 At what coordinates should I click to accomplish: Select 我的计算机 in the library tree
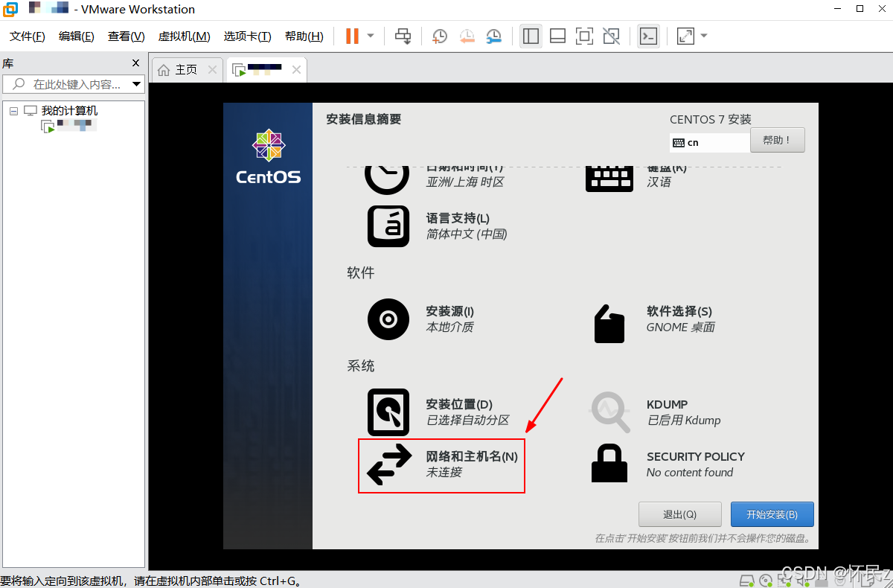[69, 111]
